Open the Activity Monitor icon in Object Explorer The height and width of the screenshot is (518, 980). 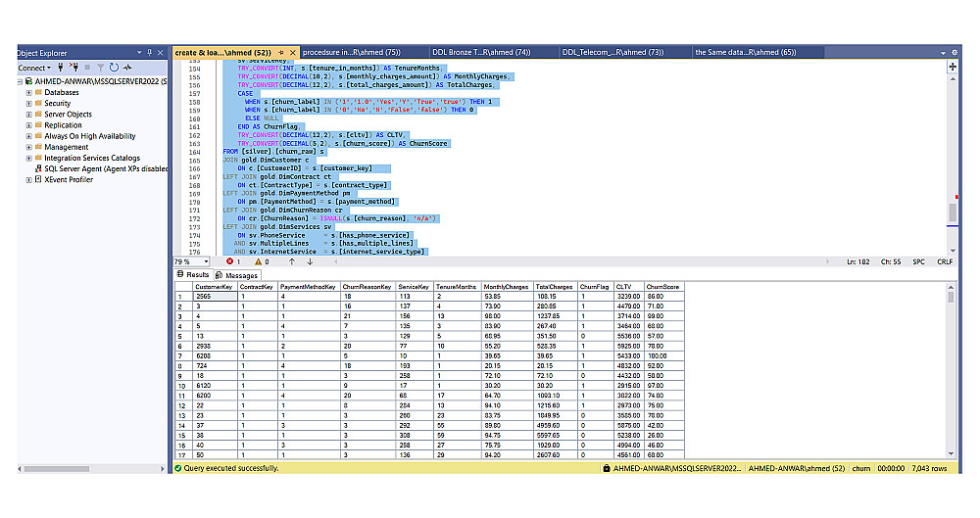pyautogui.click(x=126, y=68)
